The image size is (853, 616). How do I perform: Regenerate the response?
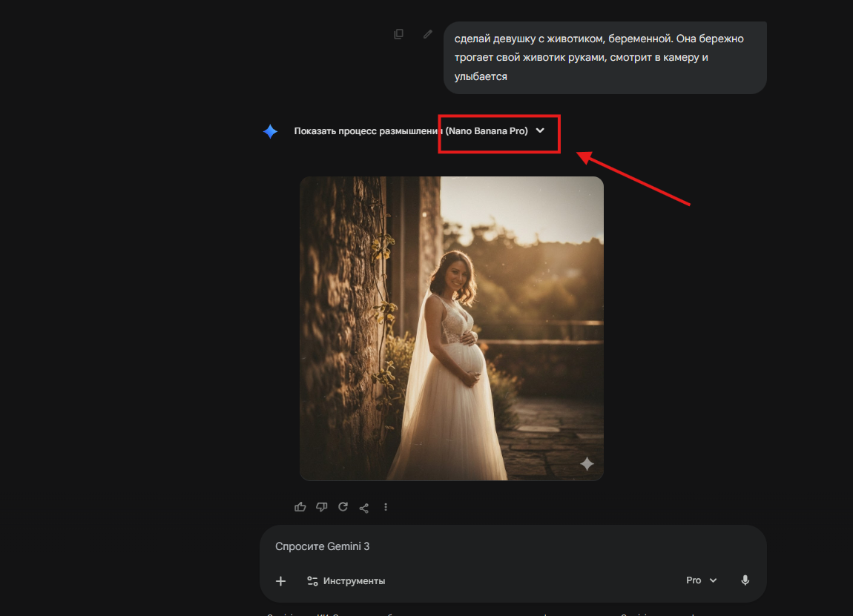click(343, 507)
